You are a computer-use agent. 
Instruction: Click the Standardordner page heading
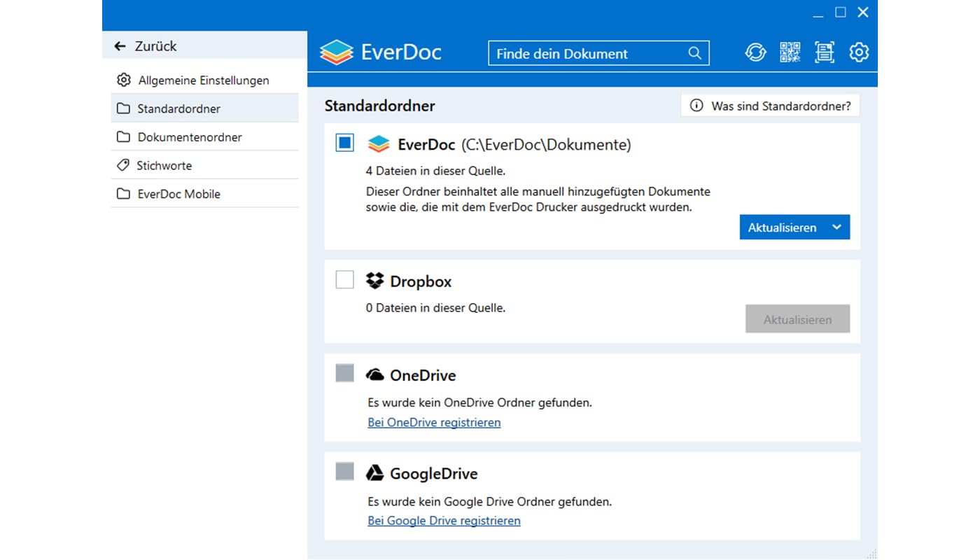coord(380,106)
